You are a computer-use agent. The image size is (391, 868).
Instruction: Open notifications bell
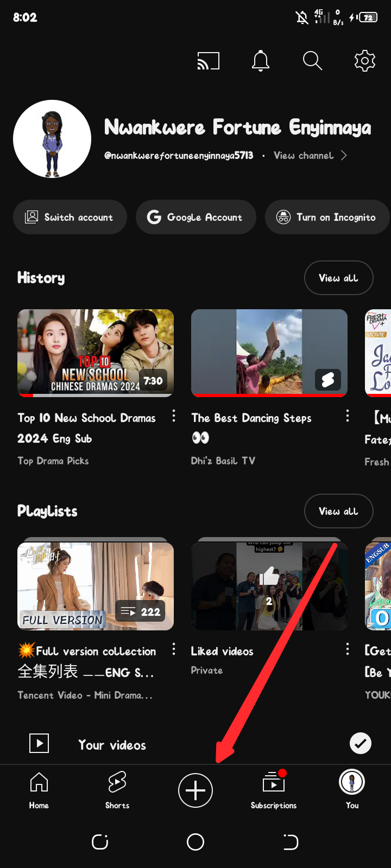[261, 61]
